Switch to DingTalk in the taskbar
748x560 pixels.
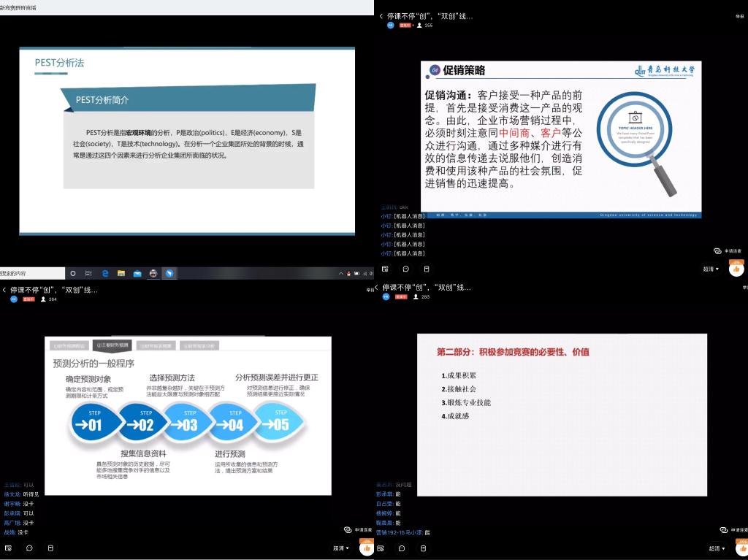[x=169, y=273]
